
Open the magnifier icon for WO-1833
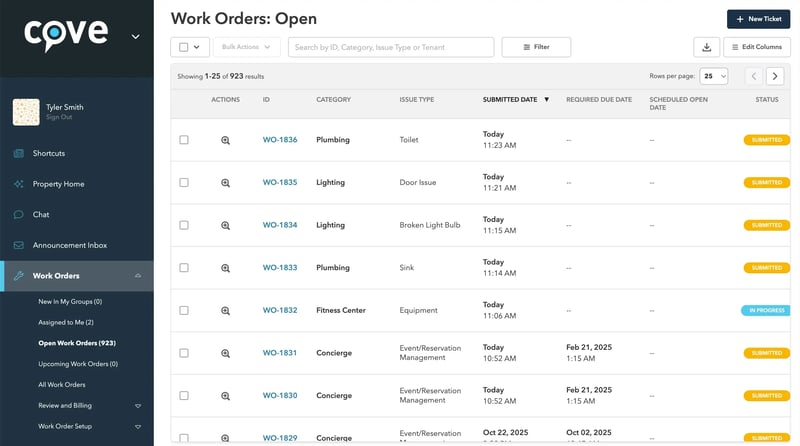pos(225,268)
